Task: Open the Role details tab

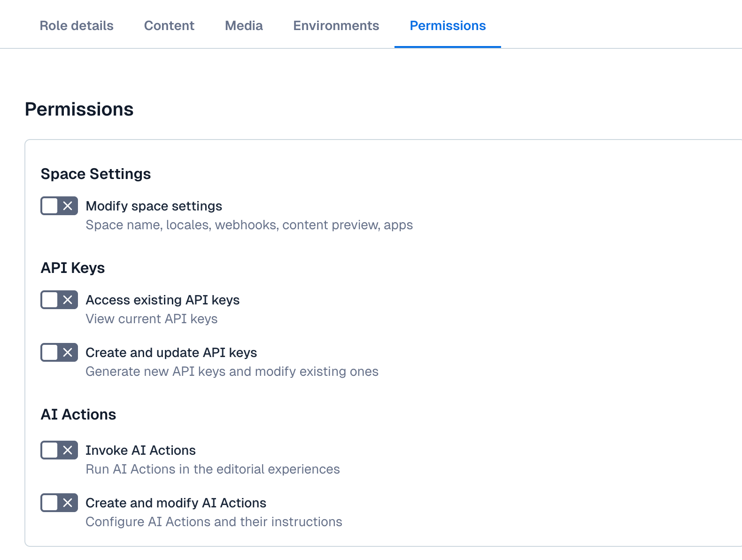Action: (77, 25)
